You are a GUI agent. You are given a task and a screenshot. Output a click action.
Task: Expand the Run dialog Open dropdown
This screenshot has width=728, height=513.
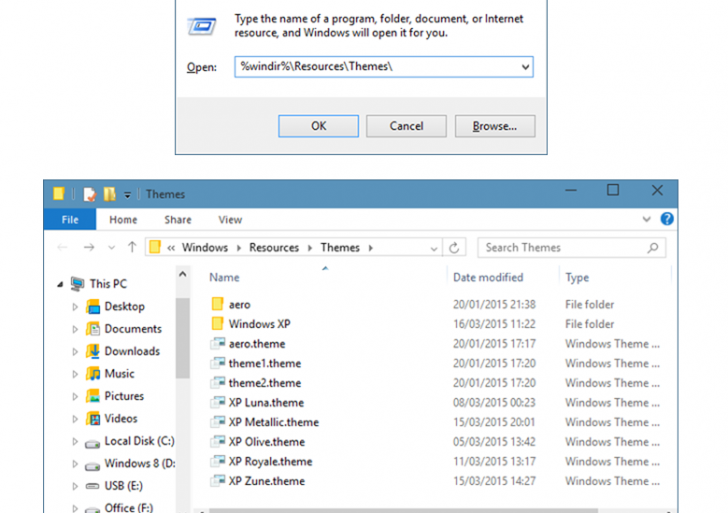[525, 67]
